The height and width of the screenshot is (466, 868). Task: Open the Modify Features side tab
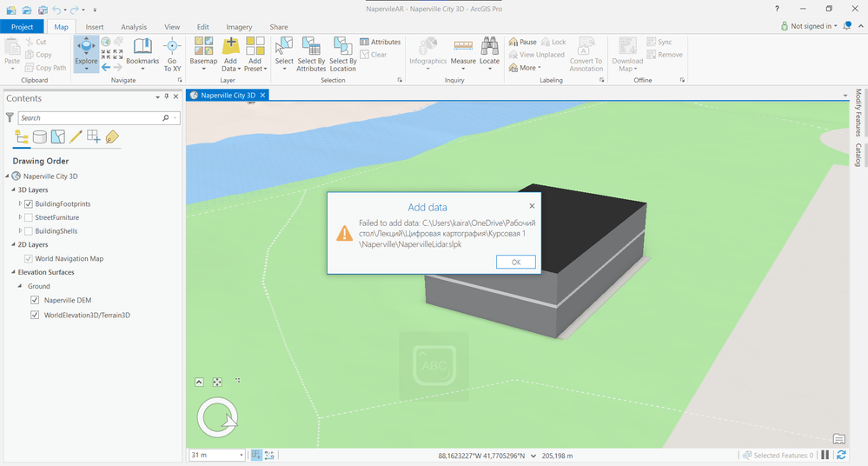(x=858, y=112)
